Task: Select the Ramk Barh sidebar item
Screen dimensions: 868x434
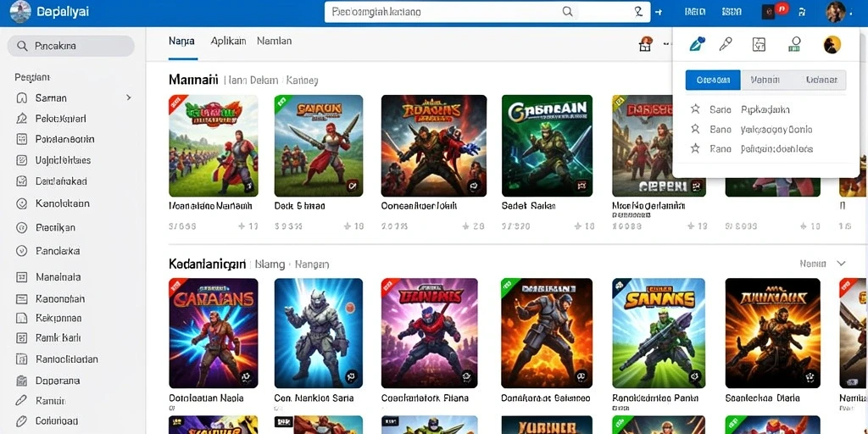Action: pos(58,338)
